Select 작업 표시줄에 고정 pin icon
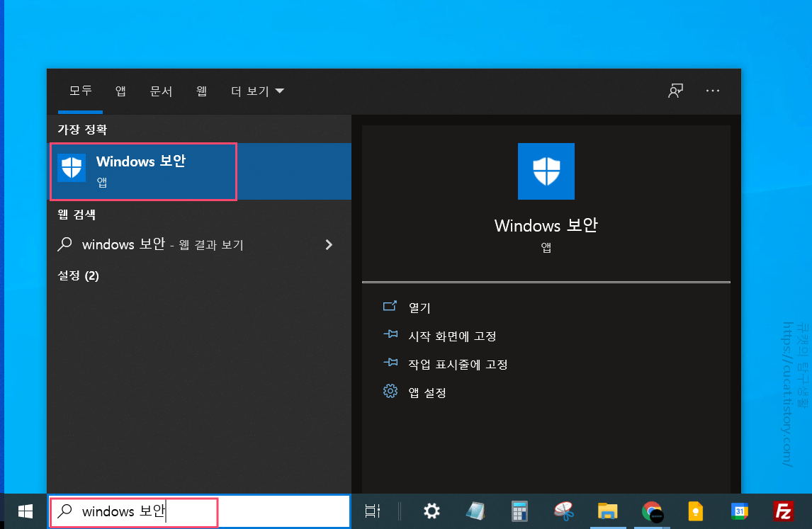 coord(390,363)
